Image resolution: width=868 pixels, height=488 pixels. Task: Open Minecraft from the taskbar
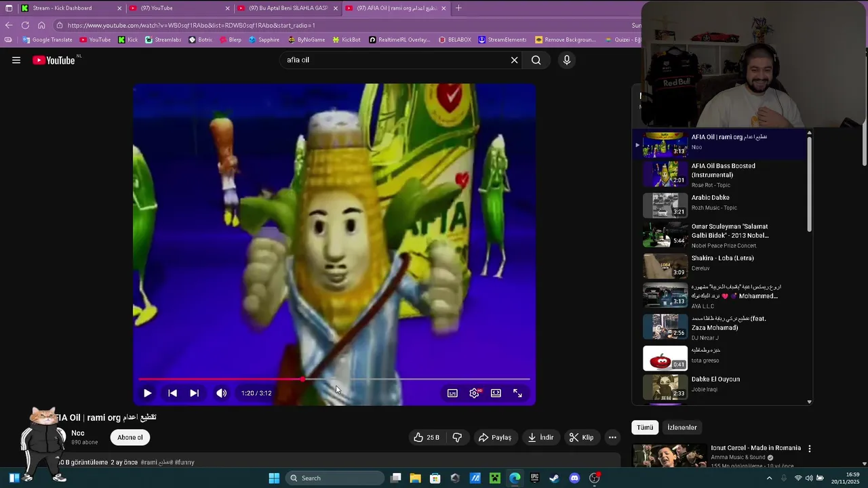[x=495, y=479]
